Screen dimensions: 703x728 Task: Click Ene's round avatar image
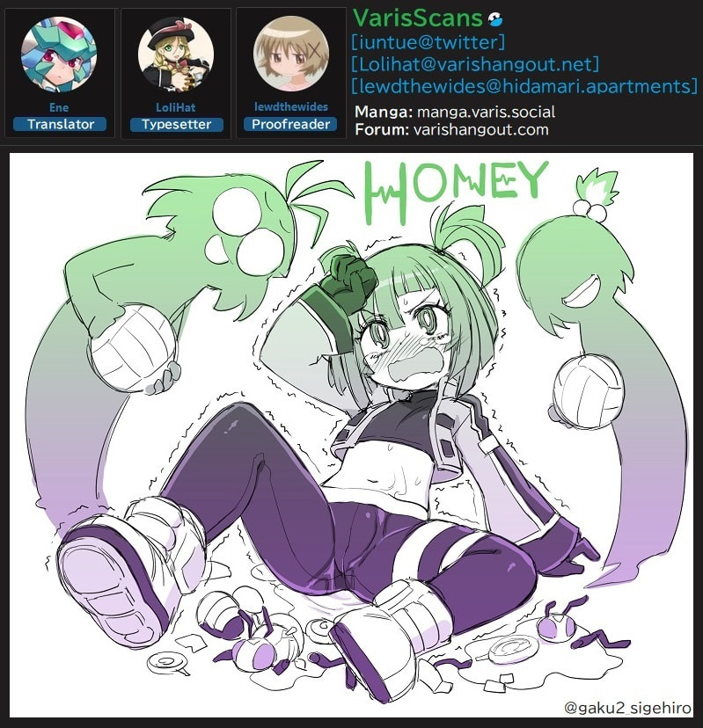tap(59, 54)
